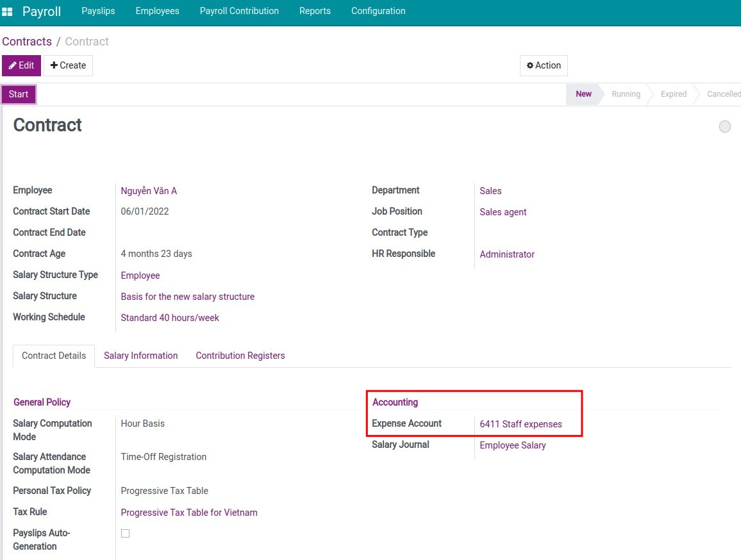Click the Create plus icon
This screenshot has height=560, width=741.
coord(68,65)
